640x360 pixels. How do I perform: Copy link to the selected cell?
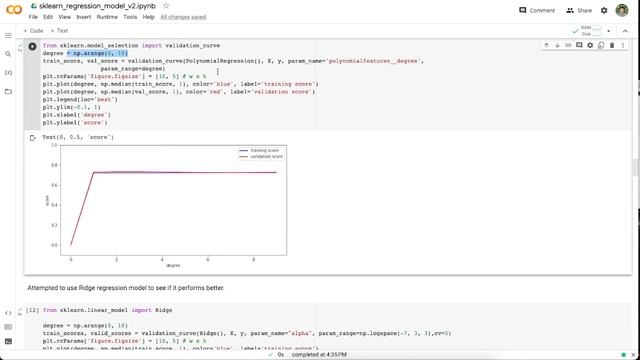coord(568,45)
